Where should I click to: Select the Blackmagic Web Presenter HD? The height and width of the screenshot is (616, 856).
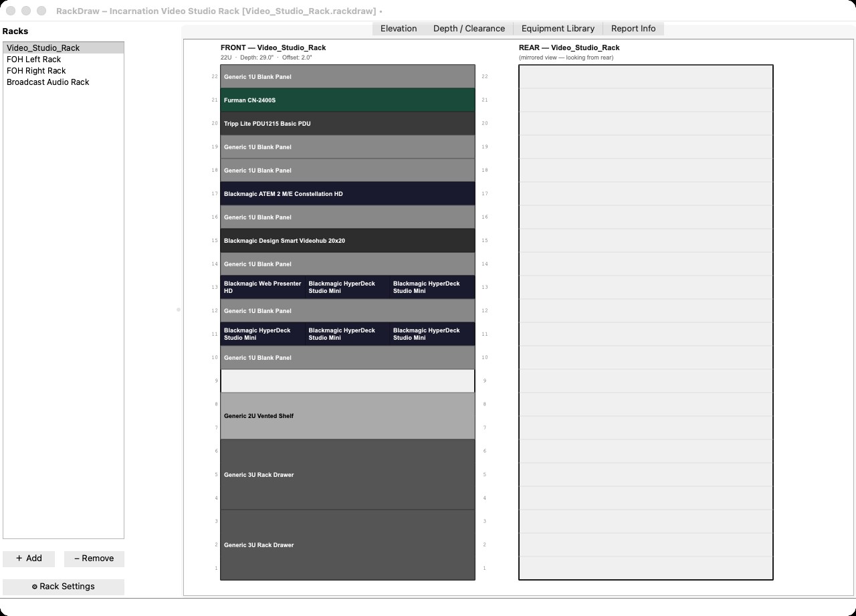point(263,288)
